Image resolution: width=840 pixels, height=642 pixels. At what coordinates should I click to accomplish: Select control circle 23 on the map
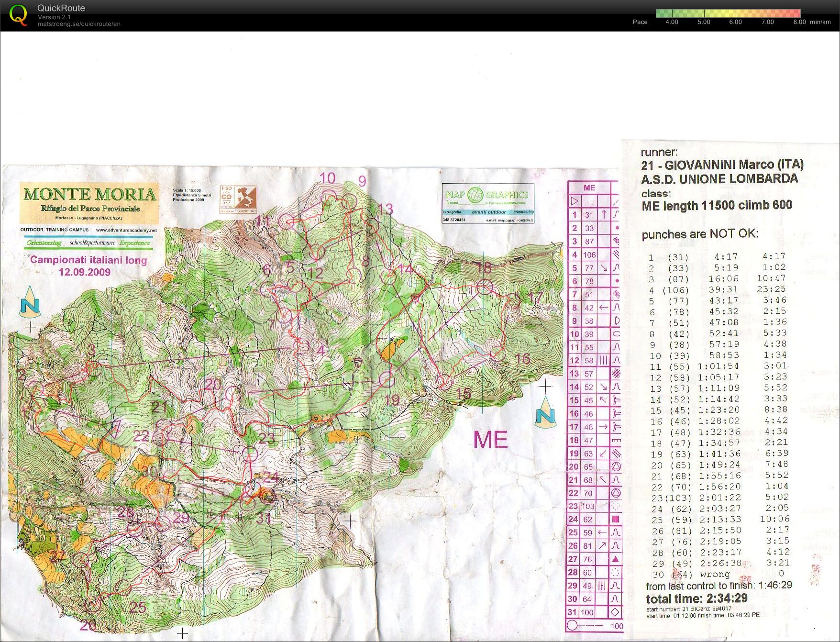coord(250,452)
